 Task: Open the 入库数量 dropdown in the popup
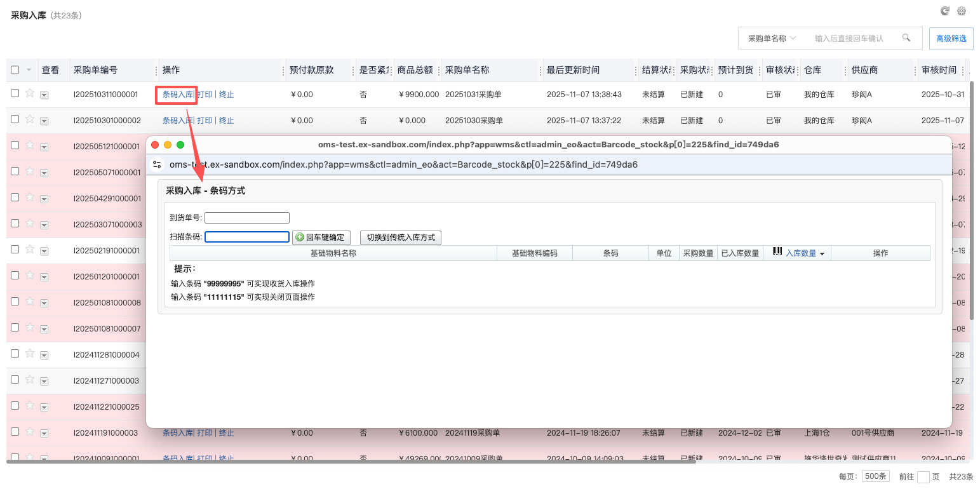(822, 253)
